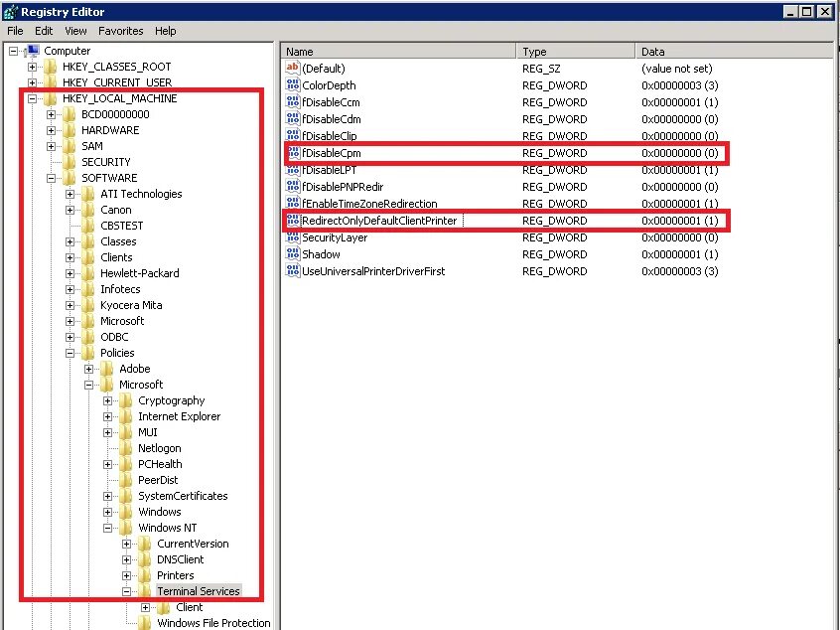Collapse the HKEY_LOCAL_MACHINE key

tap(32, 98)
